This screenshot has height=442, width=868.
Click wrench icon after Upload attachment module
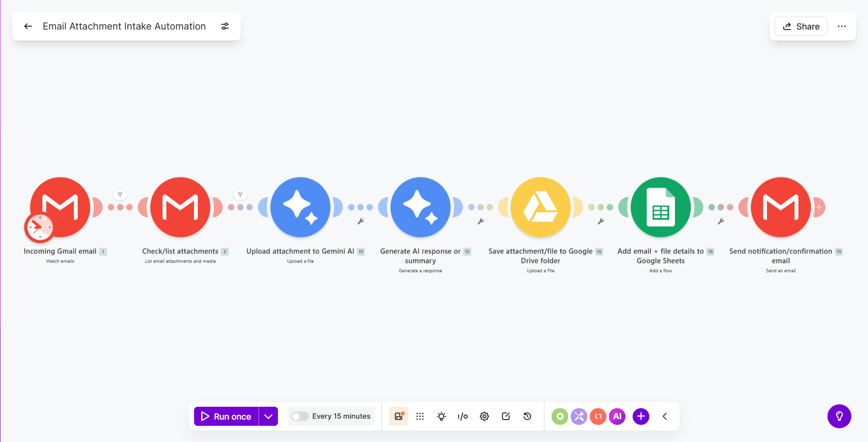[361, 221]
